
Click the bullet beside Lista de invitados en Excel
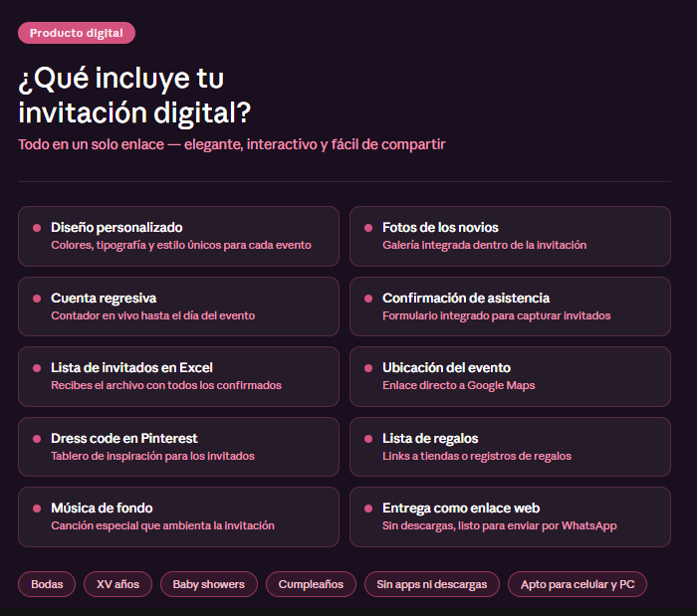click(x=37, y=368)
